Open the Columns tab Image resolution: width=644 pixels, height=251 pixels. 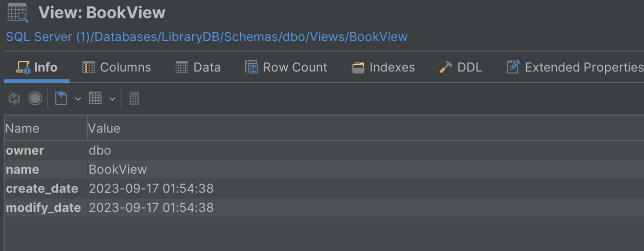tap(116, 67)
